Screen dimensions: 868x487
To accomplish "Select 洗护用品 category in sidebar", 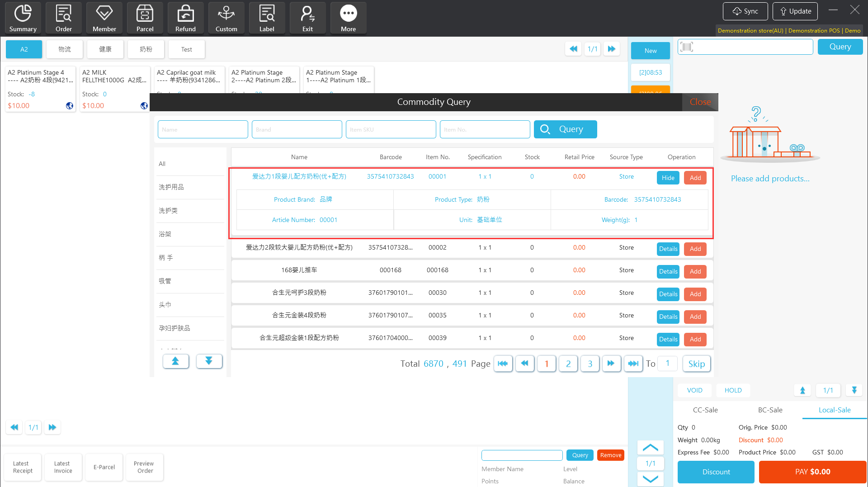I will pyautogui.click(x=171, y=187).
